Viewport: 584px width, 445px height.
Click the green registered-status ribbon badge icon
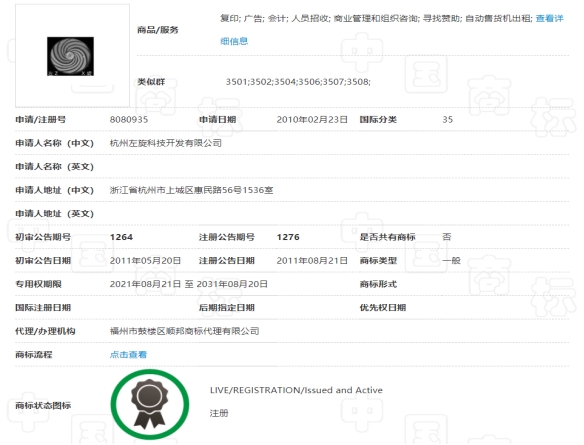150,404
